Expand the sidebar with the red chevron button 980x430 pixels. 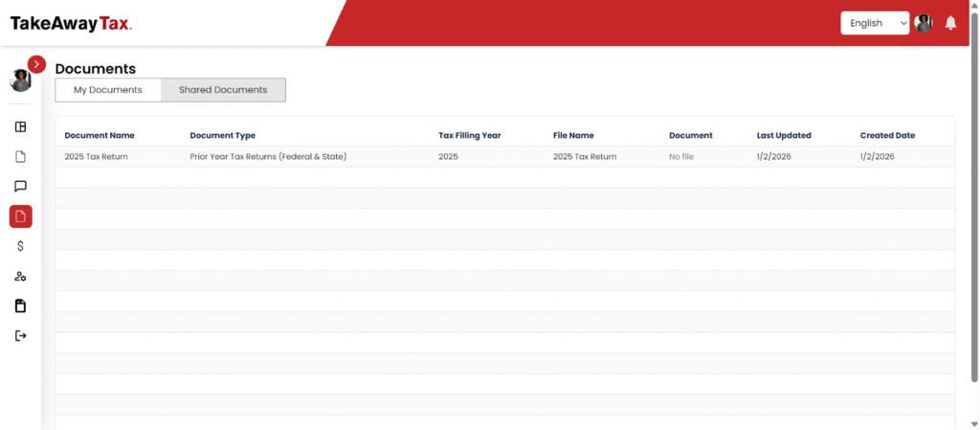pos(36,64)
